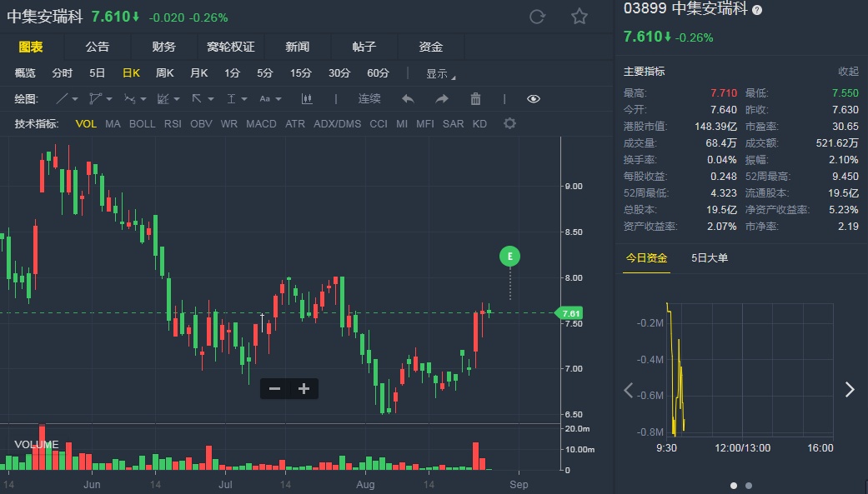
Task: Open the 帖子 tab
Action: click(x=364, y=47)
